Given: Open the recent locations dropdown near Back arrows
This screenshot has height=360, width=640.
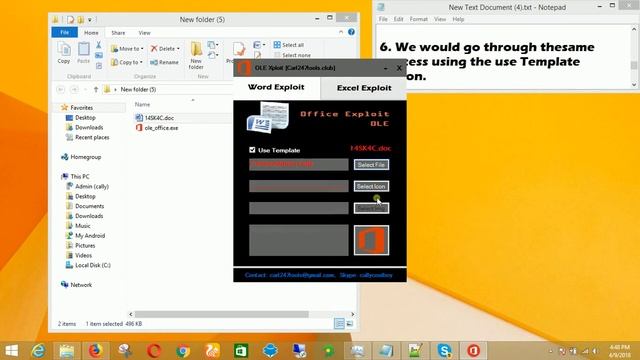Looking at the screenshot, I should [85, 89].
